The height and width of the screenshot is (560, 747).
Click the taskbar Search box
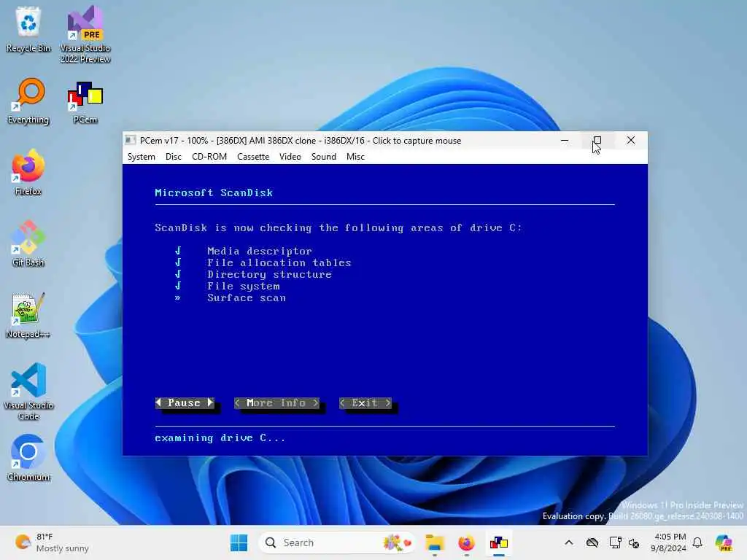[x=336, y=542]
